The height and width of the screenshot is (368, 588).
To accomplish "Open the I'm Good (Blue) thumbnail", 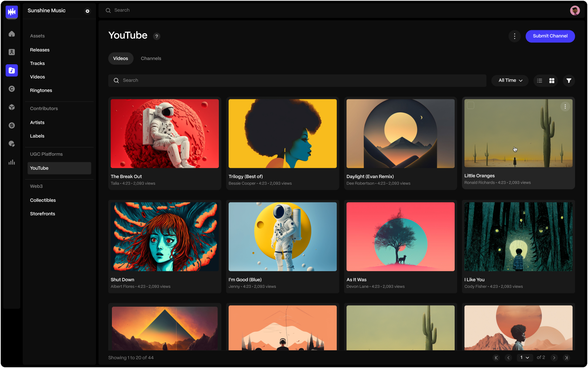I will (283, 236).
